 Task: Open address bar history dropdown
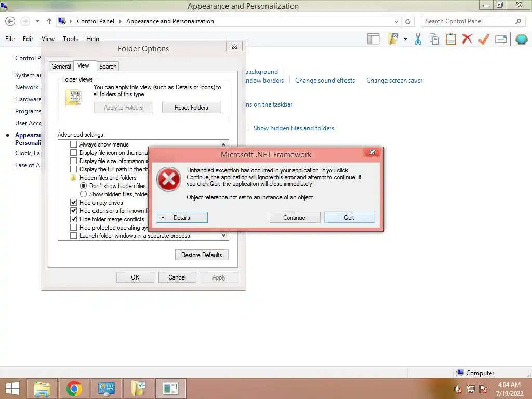[396, 21]
